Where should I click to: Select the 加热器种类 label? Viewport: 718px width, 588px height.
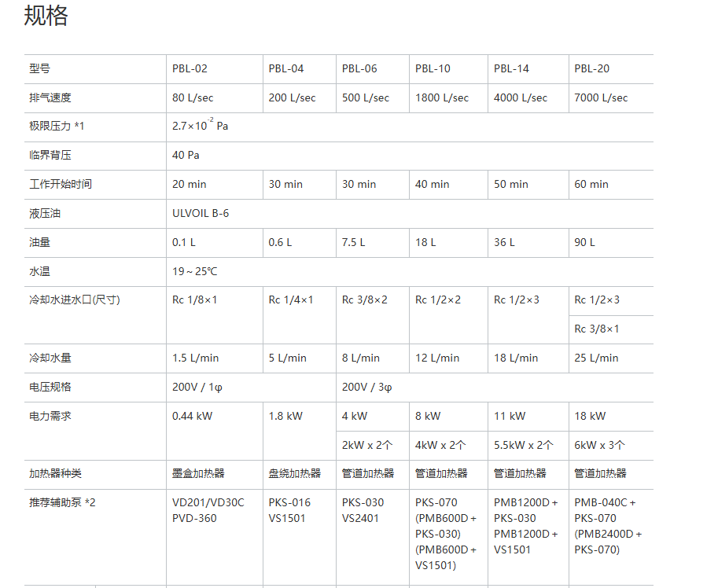coord(55,473)
